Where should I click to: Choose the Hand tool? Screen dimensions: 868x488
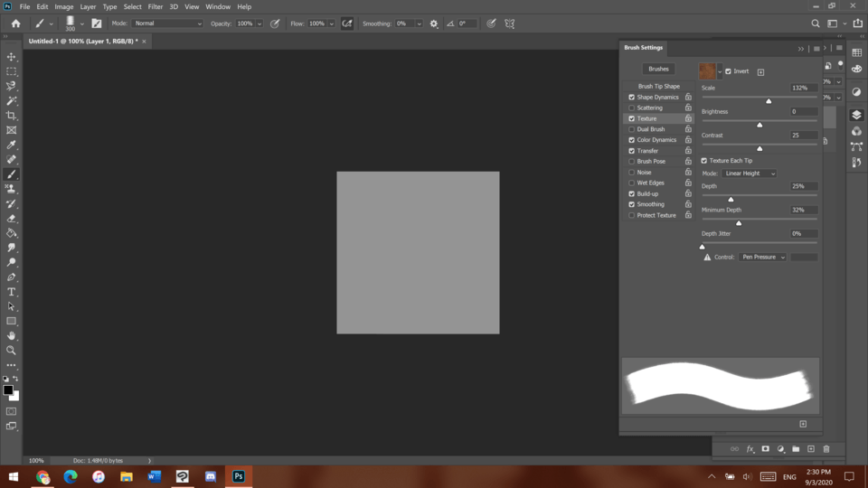tap(11, 336)
